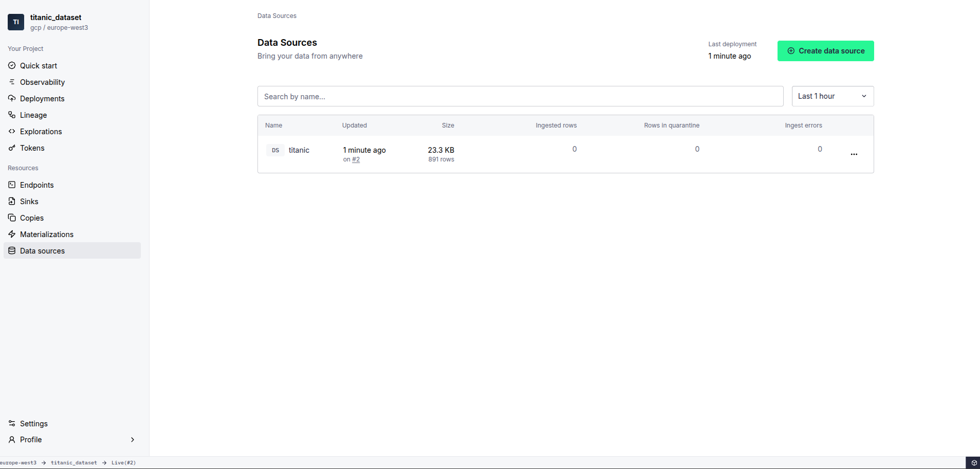Click the Tokens key icon

12,148
